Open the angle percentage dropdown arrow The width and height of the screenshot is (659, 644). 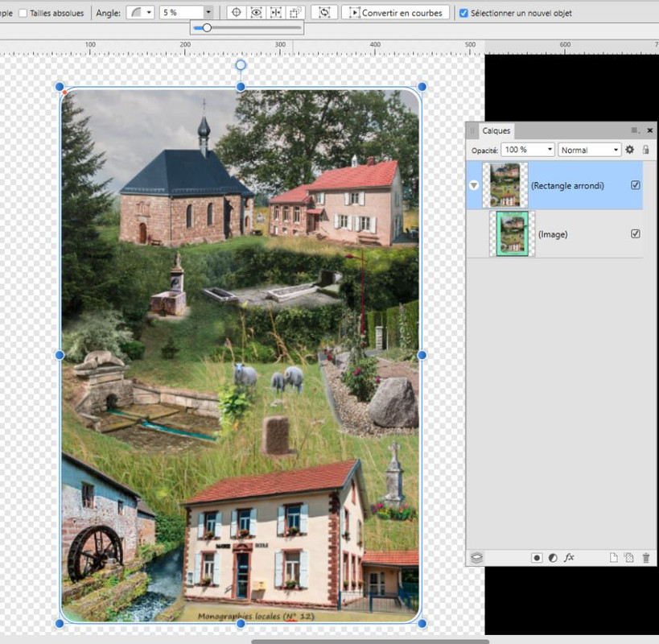[x=208, y=13]
